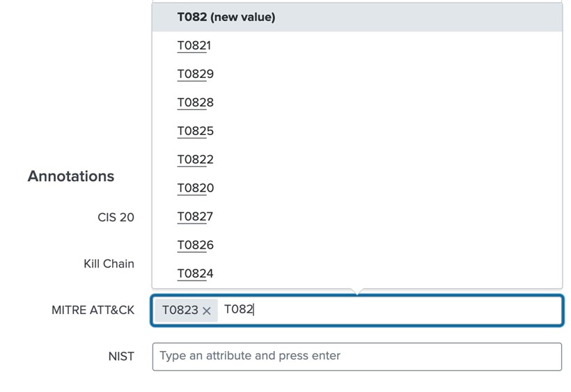Click the typed T082 text in the input
The width and height of the screenshot is (571, 392).
point(238,310)
